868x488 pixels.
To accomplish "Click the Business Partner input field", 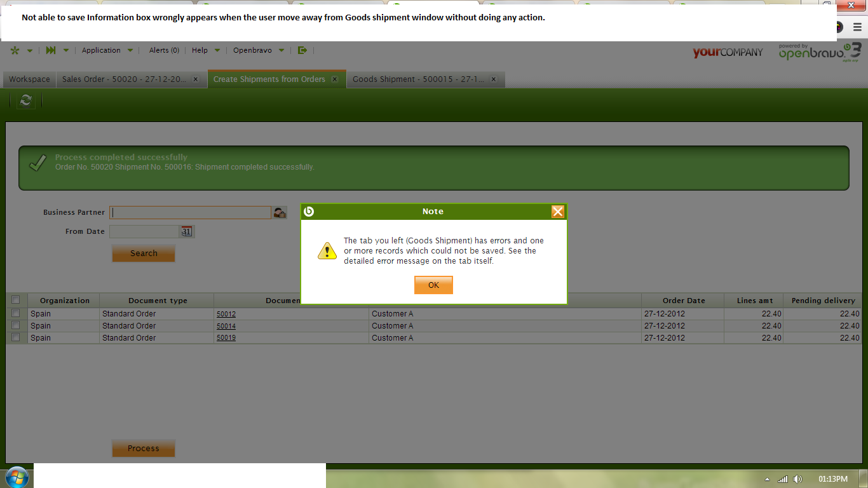I will tap(191, 213).
